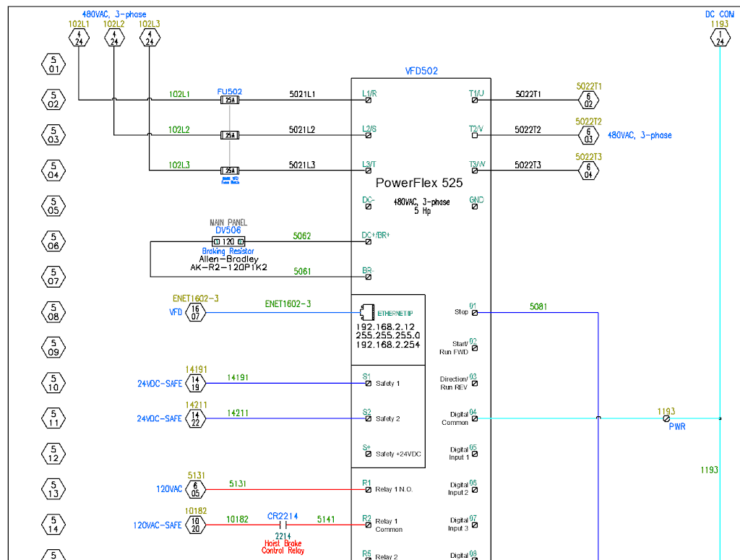Select the PowerFlex 525 title text

(x=419, y=183)
